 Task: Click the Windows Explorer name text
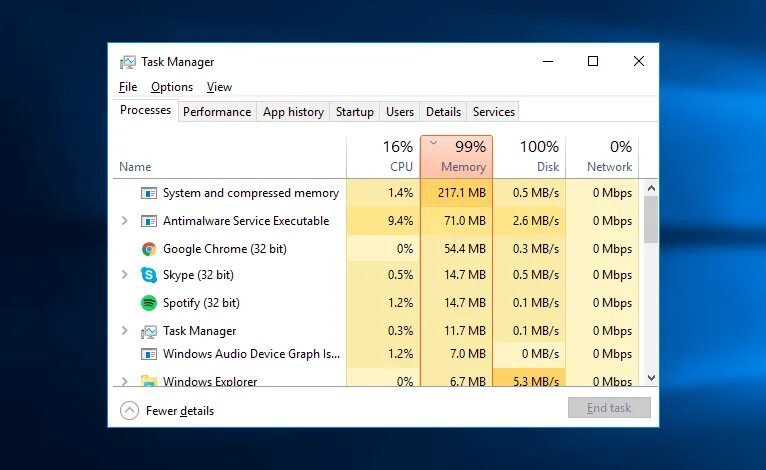210,381
